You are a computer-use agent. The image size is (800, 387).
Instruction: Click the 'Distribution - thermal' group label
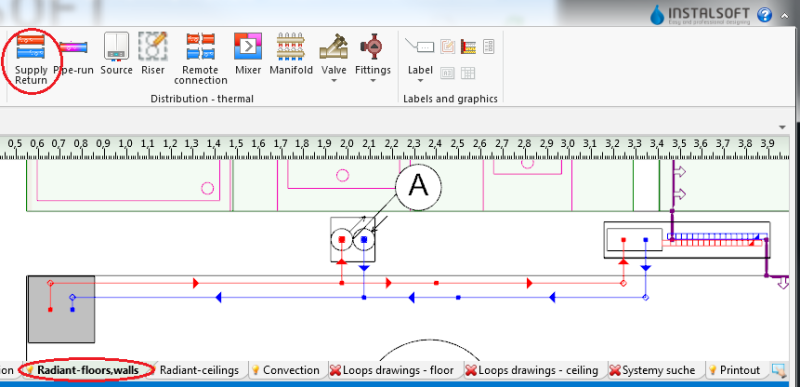pyautogui.click(x=202, y=99)
